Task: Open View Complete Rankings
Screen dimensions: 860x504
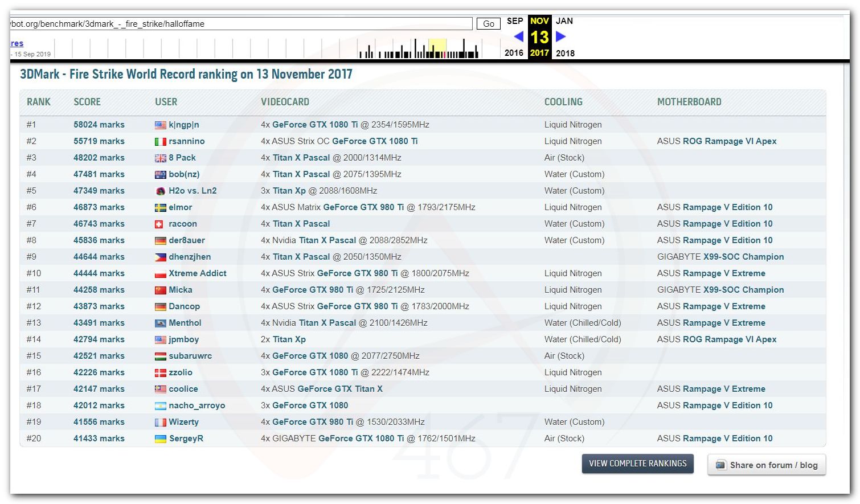Action: pyautogui.click(x=637, y=464)
